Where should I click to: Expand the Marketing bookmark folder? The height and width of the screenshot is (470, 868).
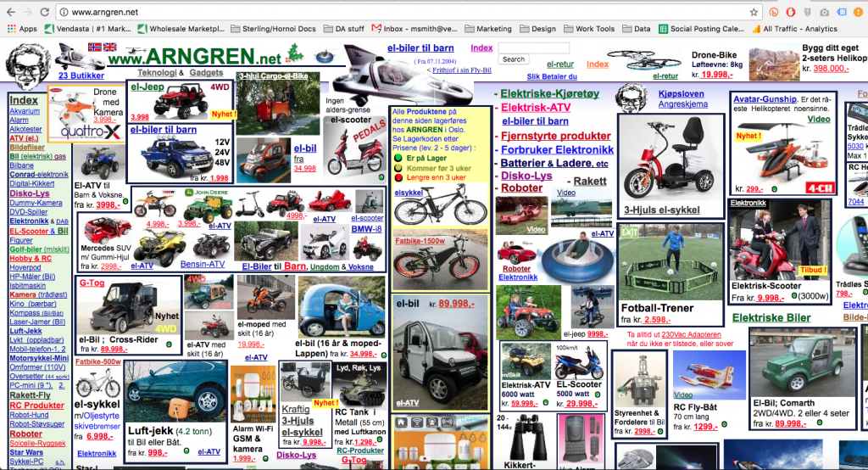click(488, 29)
